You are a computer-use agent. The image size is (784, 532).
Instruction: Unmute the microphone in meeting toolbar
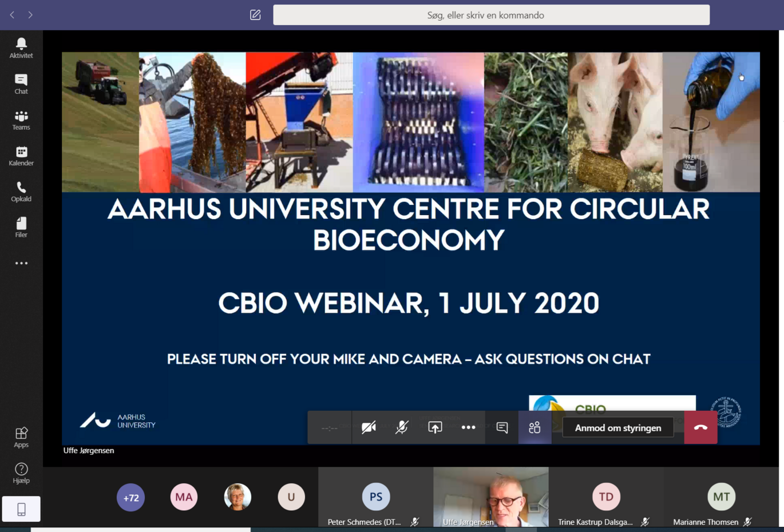pos(402,427)
